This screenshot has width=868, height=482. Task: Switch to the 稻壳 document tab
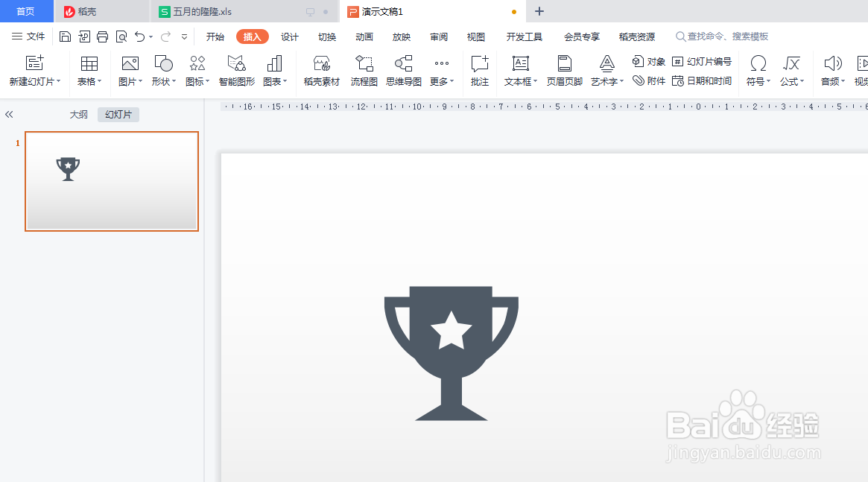pyautogui.click(x=102, y=11)
